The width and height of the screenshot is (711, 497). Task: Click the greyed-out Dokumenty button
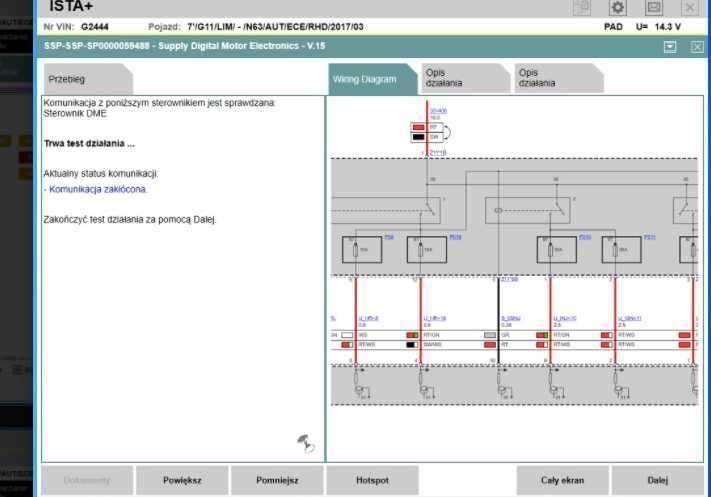click(87, 480)
